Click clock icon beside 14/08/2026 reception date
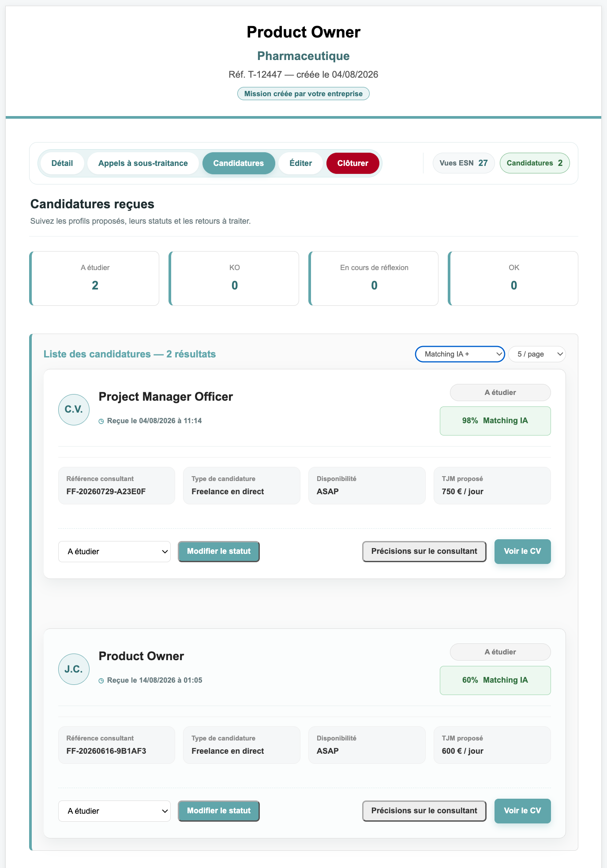This screenshot has height=868, width=607. 101,681
